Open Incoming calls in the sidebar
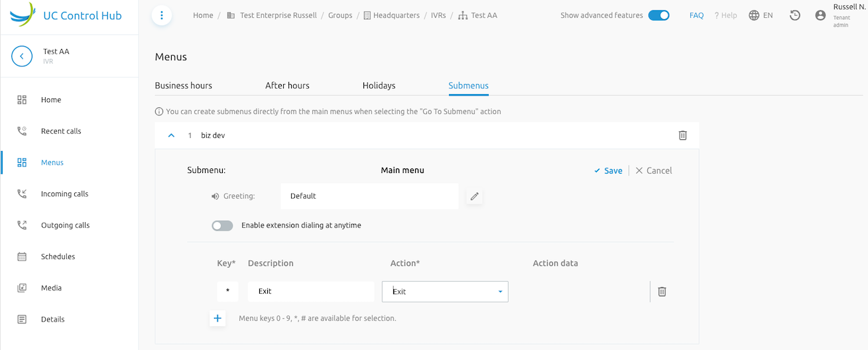 click(x=64, y=194)
